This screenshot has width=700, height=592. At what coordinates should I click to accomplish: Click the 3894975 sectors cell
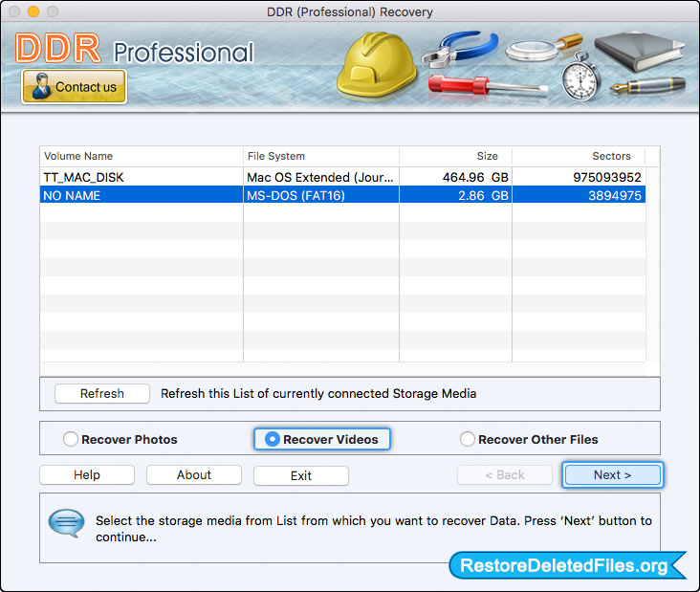[x=579, y=195]
